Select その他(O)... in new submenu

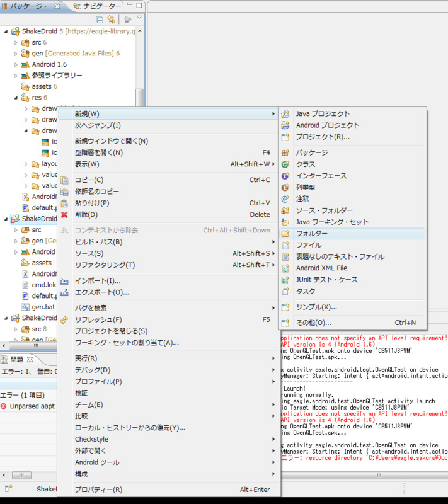[353, 323]
